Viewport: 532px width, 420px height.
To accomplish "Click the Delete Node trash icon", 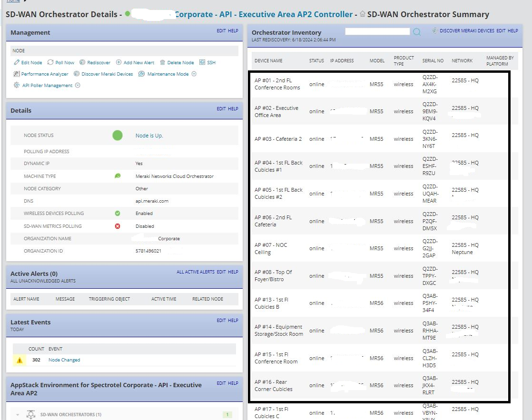I will (x=163, y=62).
